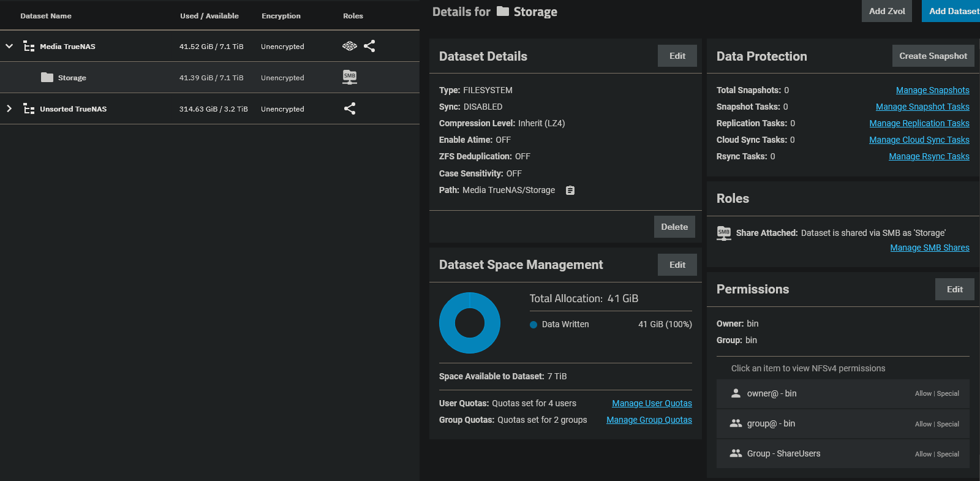Image resolution: width=980 pixels, height=481 pixels.
Task: Open Manage Replication Tasks link
Action: tap(919, 123)
